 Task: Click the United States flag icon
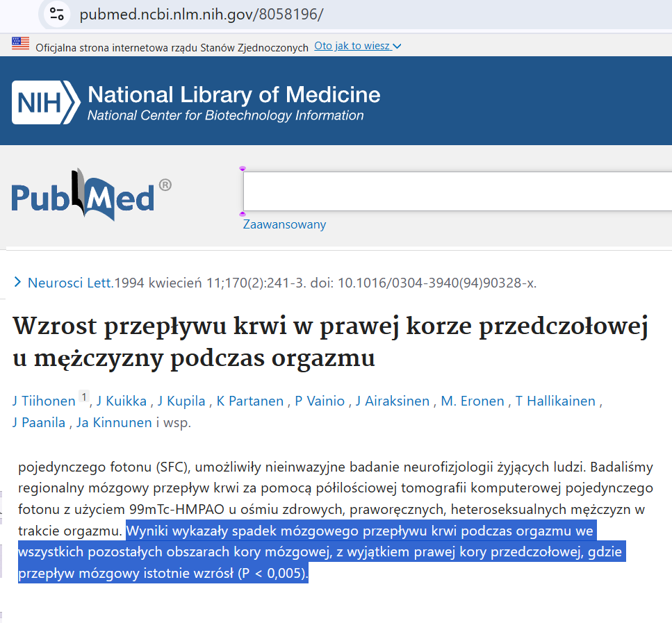[21, 44]
